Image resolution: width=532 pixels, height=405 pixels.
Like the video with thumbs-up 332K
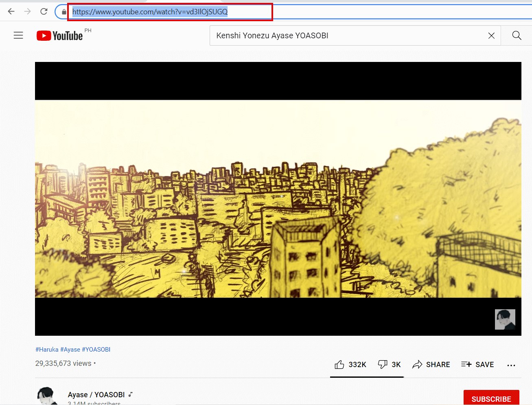point(350,365)
